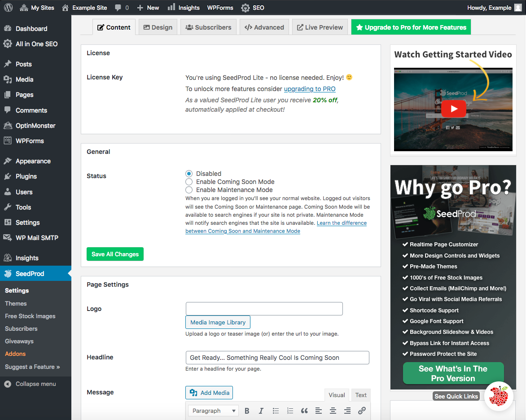Click the Italic formatting icon

coord(261,411)
